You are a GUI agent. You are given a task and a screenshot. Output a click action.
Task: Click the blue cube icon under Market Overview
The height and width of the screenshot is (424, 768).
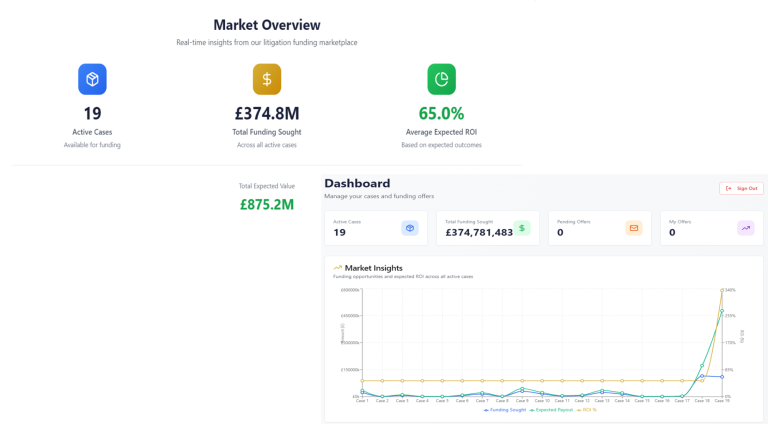pos(92,78)
